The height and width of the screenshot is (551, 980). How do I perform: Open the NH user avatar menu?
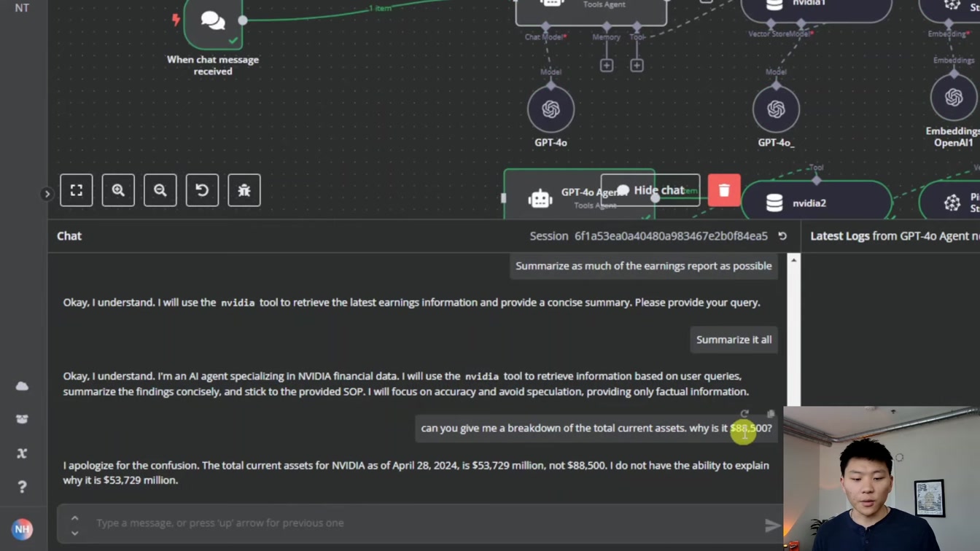[22, 529]
